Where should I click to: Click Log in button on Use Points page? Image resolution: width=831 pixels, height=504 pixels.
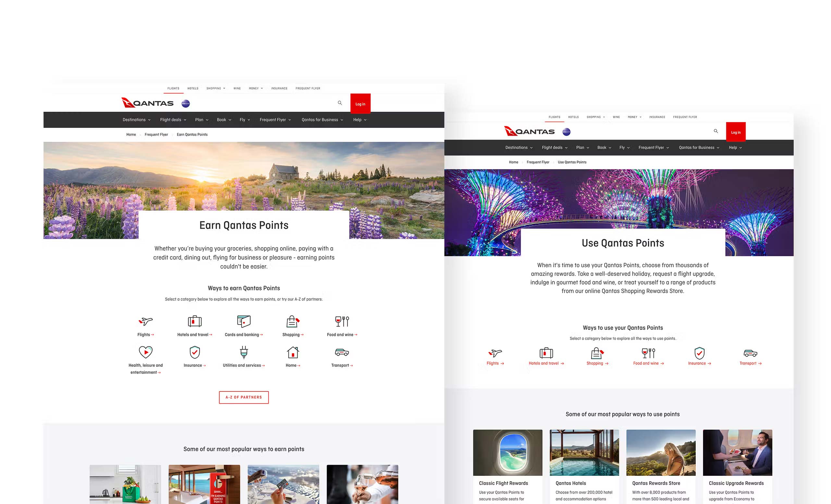[736, 132]
